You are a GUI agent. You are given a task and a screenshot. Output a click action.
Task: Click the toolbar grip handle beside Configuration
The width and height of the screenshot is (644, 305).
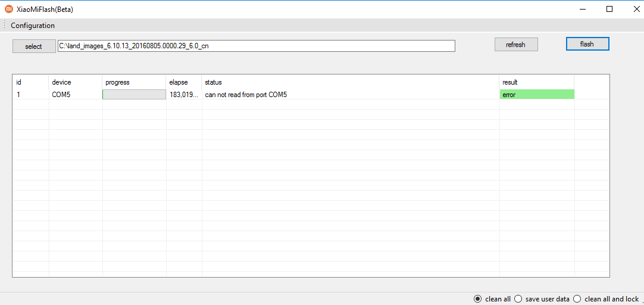coord(4,25)
